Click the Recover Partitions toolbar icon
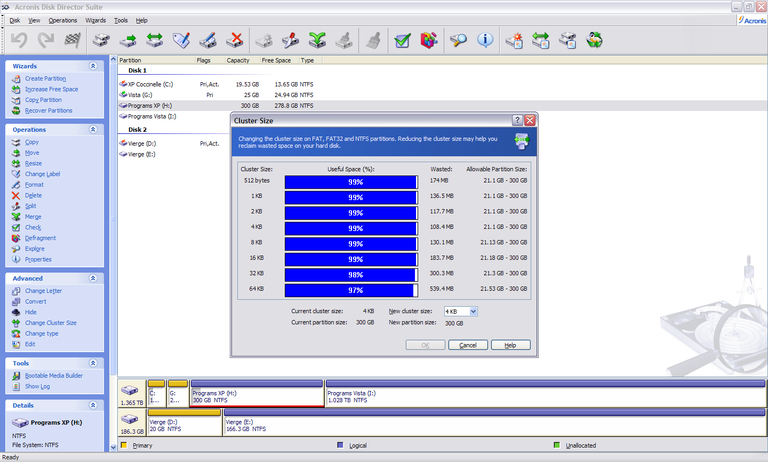Image resolution: width=768 pixels, height=462 pixels. [x=594, y=40]
